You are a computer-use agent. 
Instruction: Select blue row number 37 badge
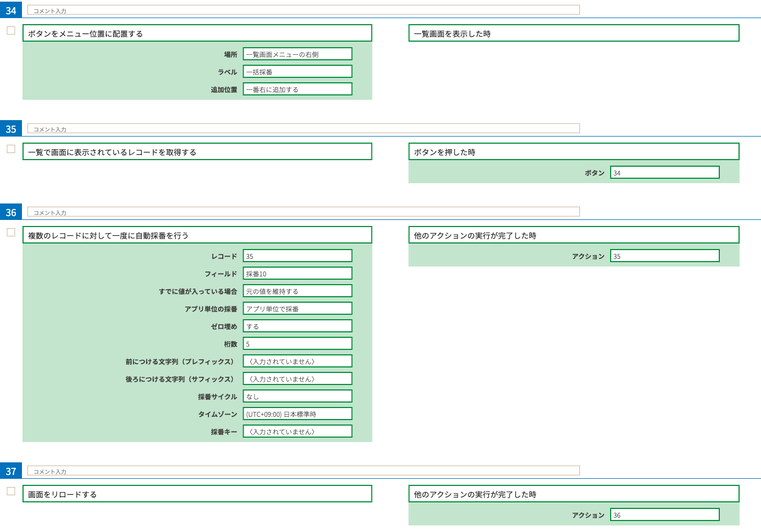[11, 471]
